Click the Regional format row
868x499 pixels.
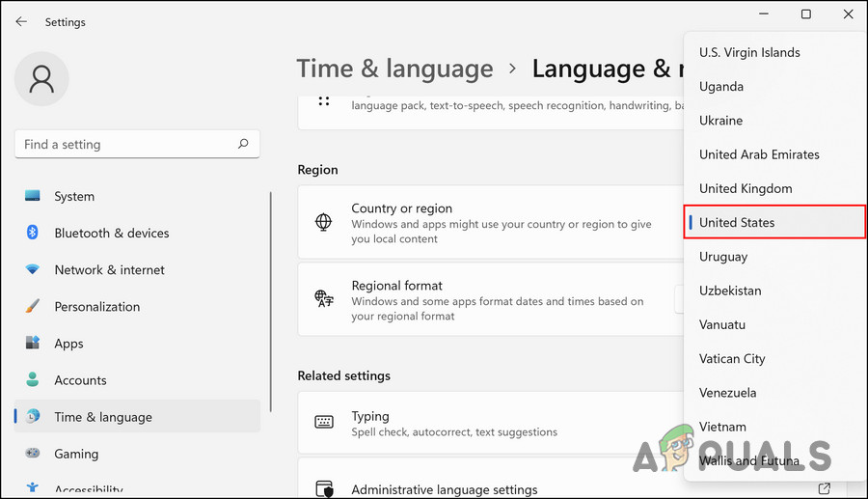pyautogui.click(x=491, y=299)
